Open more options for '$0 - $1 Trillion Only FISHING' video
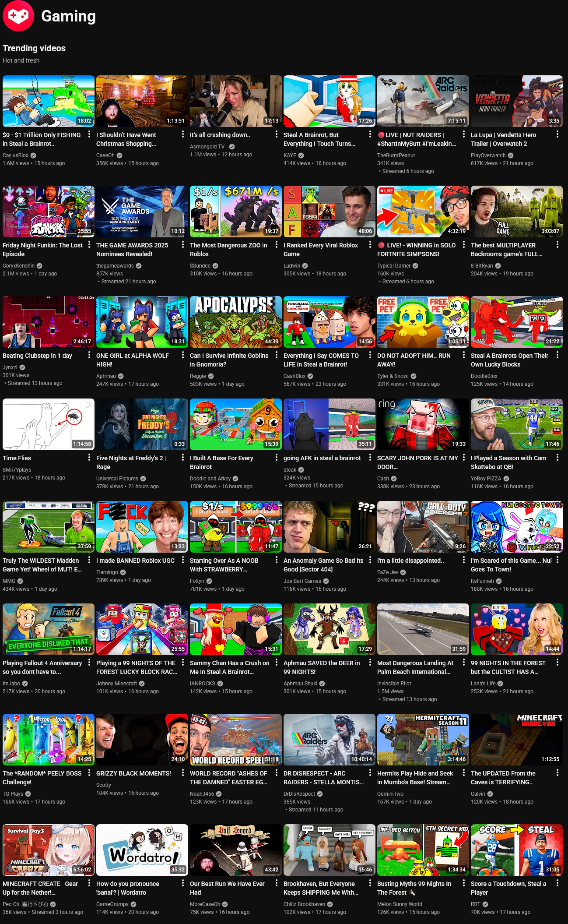 pos(89,134)
